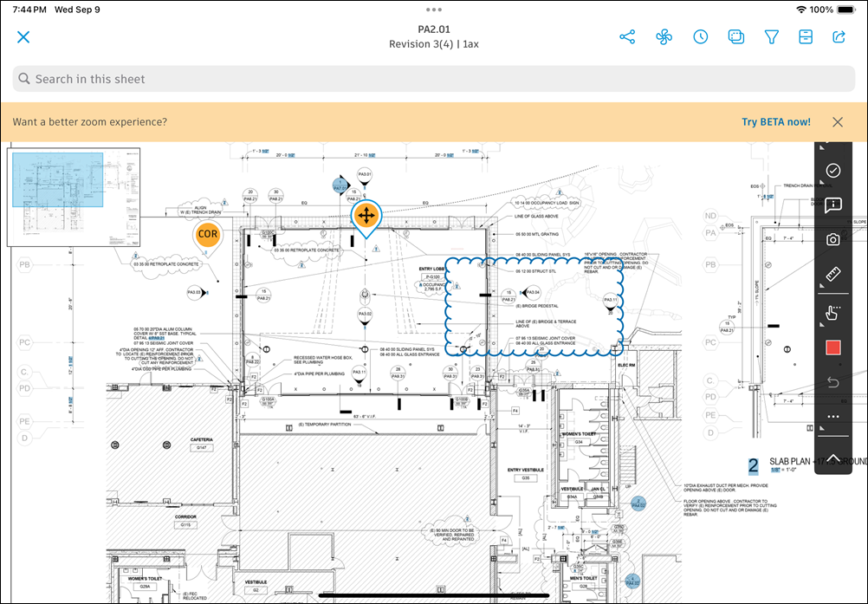The image size is (868, 604).
Task: Dismiss the better zoom experience banner
Action: 838,122
